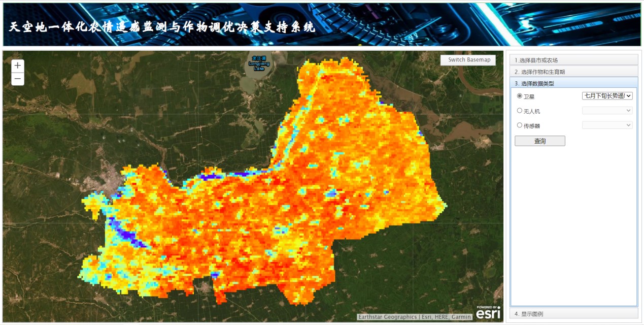
Task: Expand the 1.选择县市或农场 panel
Action: 573,60
